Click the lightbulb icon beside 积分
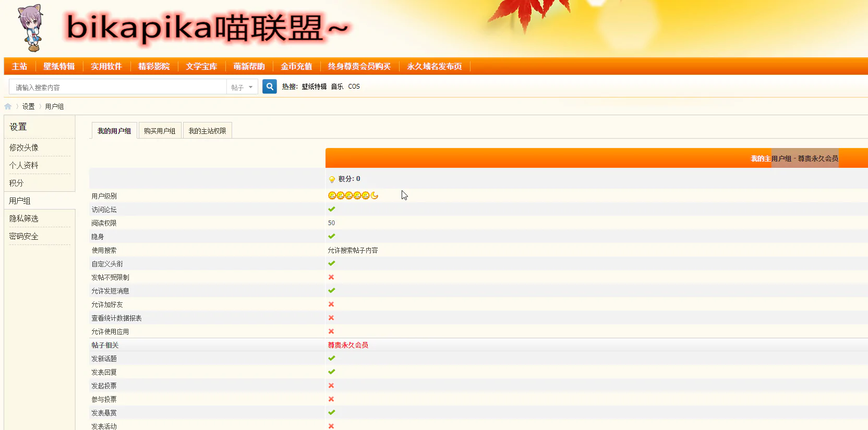 pos(332,179)
